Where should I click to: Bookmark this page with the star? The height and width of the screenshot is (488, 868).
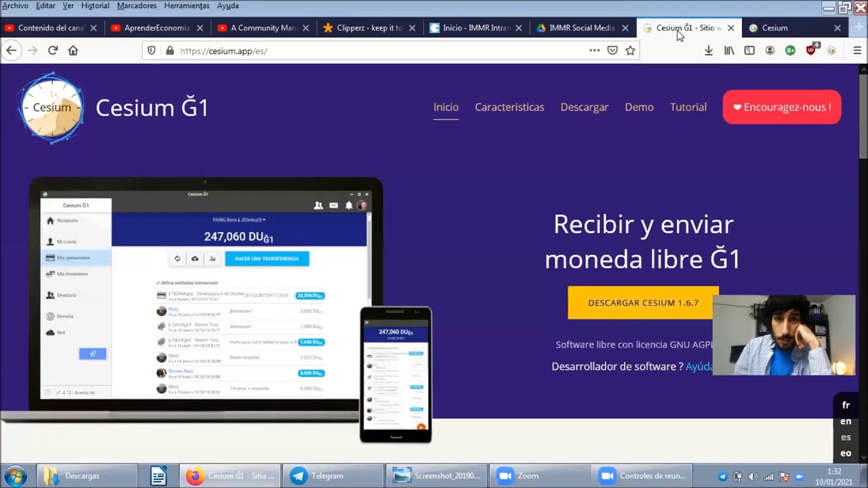coord(630,50)
